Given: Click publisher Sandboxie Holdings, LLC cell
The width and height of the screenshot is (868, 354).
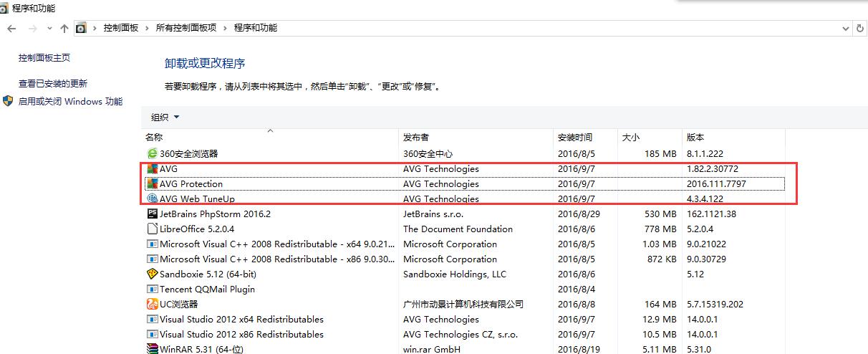Looking at the screenshot, I should click(x=454, y=274).
